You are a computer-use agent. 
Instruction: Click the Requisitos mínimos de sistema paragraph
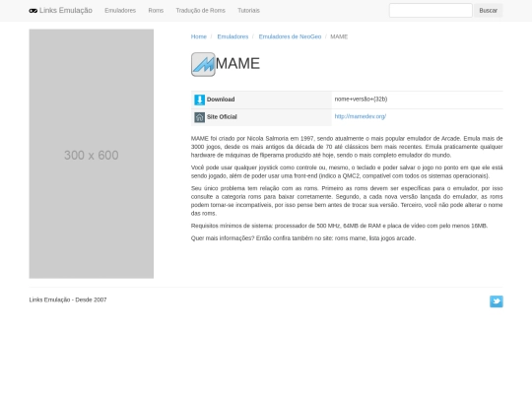tap(339, 226)
